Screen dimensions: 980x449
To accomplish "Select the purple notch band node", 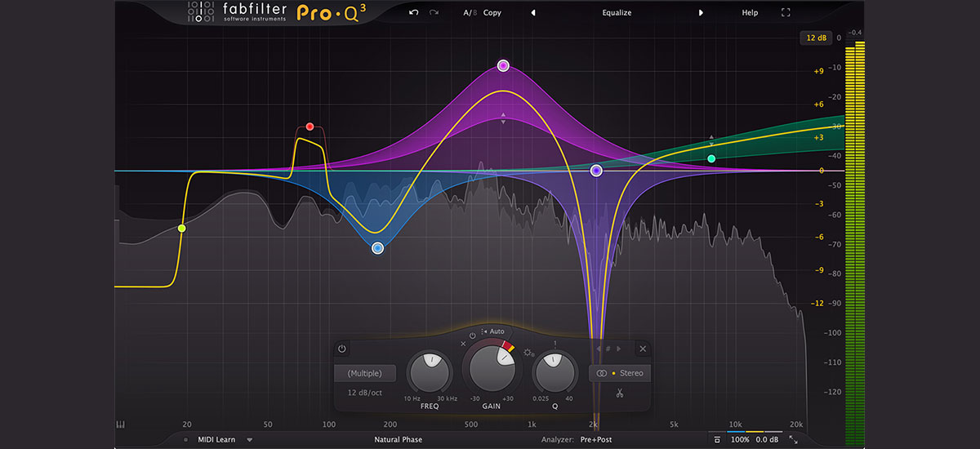I will pyautogui.click(x=596, y=171).
